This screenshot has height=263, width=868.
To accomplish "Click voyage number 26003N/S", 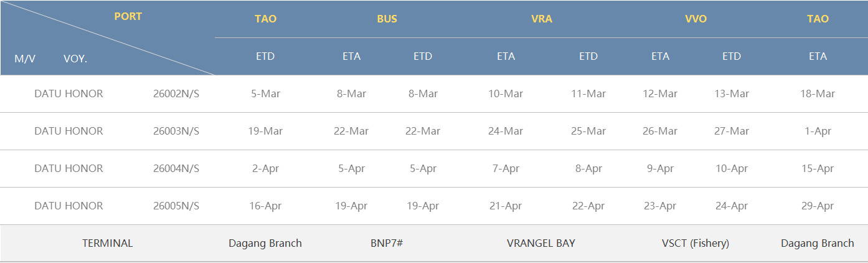I will pyautogui.click(x=176, y=131).
